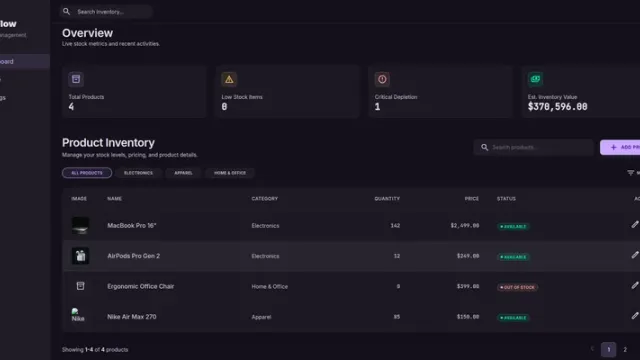Click the Total Products box icon
Image resolution: width=640 pixels, height=360 pixels.
[x=76, y=79]
